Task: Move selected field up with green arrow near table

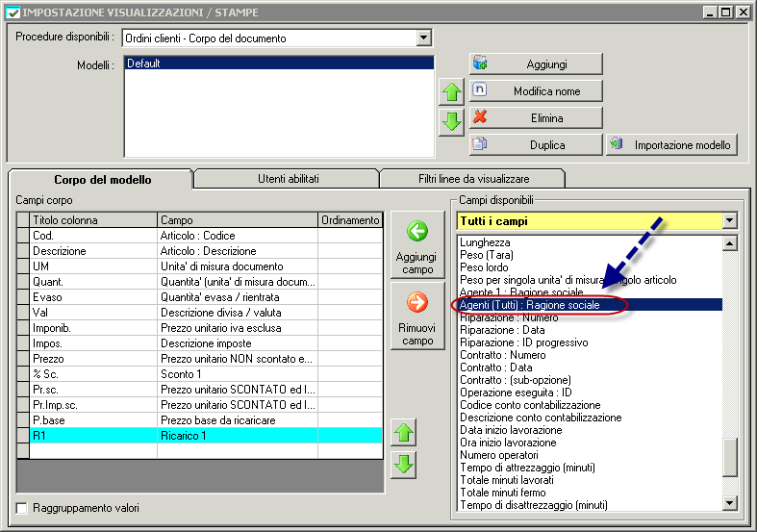Action: pos(404,433)
